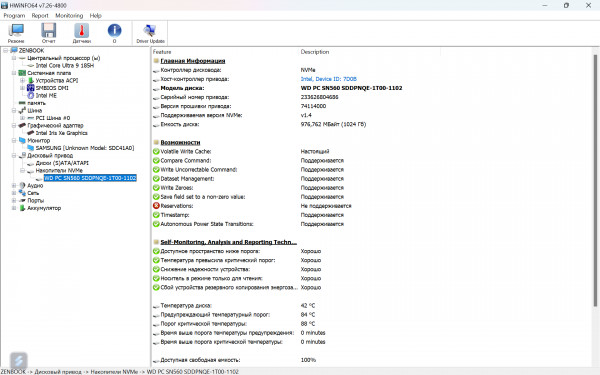Screen dimensions: 600x375
Task: Click green check beside Dataset Management
Action: pyautogui.click(x=156, y=179)
